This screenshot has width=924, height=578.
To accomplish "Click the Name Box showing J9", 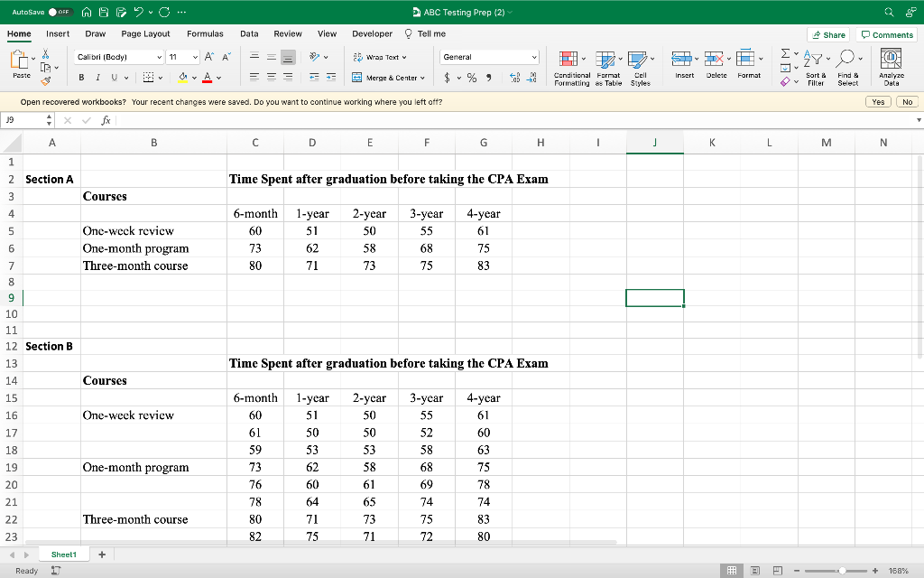I will coord(23,120).
